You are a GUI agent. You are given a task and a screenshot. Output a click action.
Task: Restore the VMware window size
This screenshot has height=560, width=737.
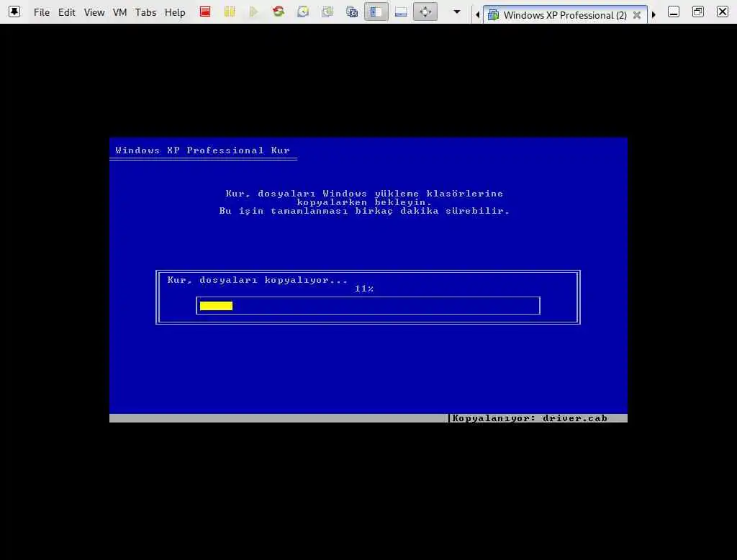pyautogui.click(x=697, y=12)
